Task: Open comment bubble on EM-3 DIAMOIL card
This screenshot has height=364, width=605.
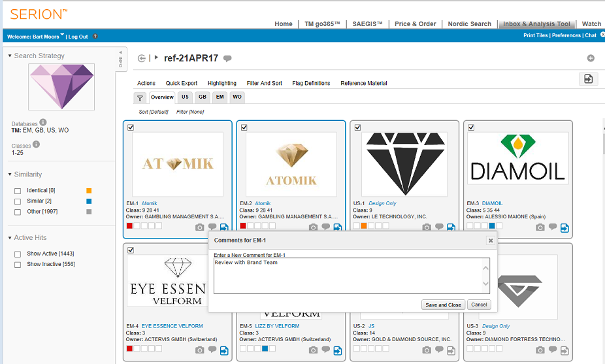Action: (x=553, y=227)
